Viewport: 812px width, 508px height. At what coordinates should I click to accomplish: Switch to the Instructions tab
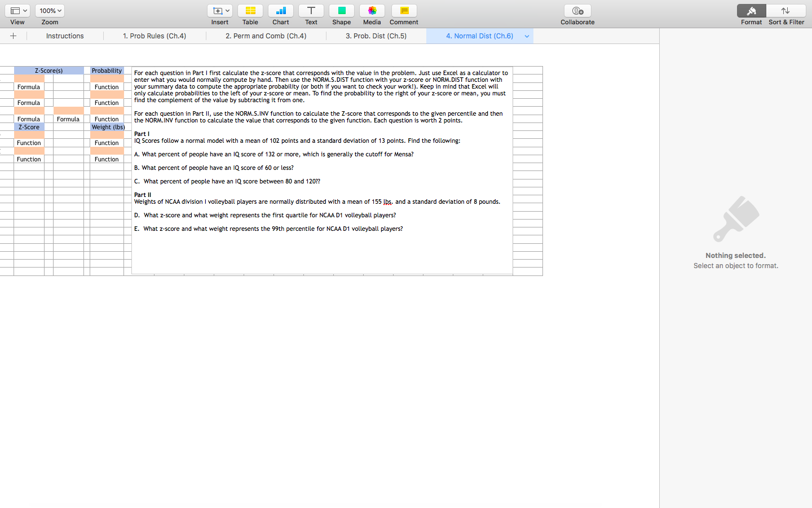pyautogui.click(x=64, y=36)
